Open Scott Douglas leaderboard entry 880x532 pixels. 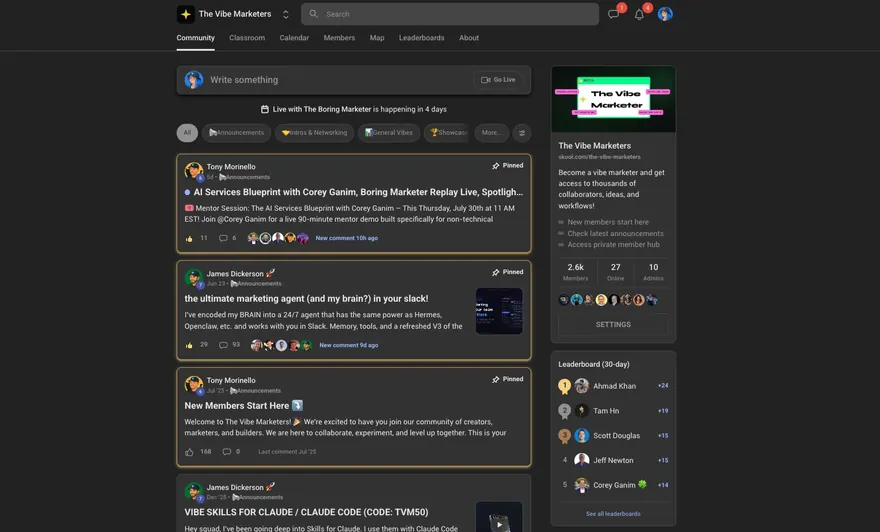pyautogui.click(x=613, y=435)
